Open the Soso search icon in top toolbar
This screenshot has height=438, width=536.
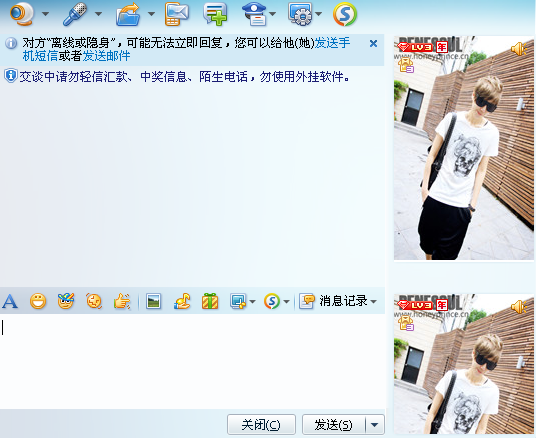(345, 14)
